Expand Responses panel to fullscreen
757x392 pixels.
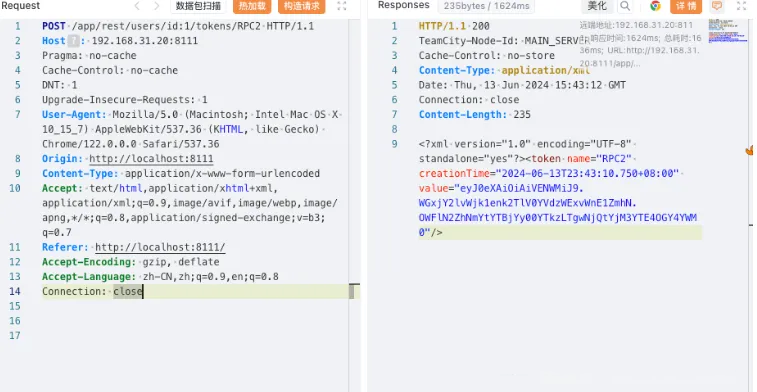(x=742, y=6)
